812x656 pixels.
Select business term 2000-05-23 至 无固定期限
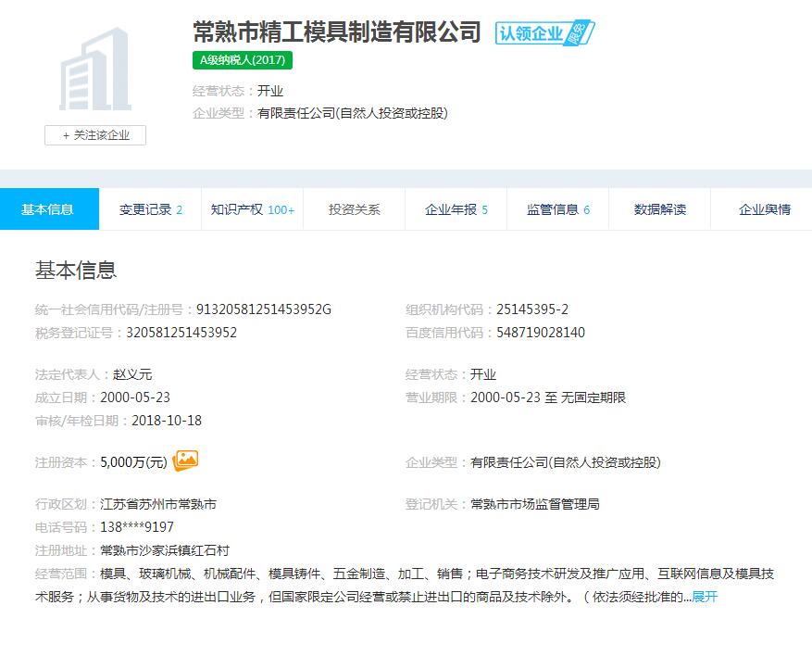click(548, 397)
